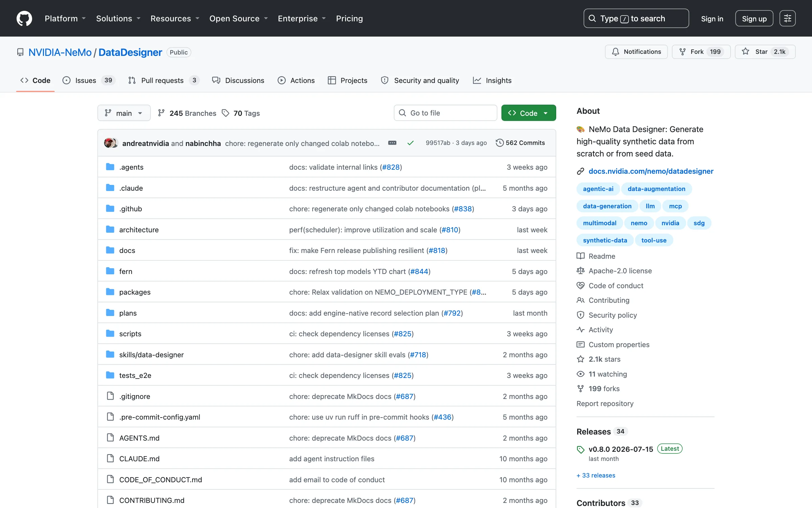This screenshot has height=508, width=812.
Task: Click the 245 Branches icon
Action: [x=161, y=113]
